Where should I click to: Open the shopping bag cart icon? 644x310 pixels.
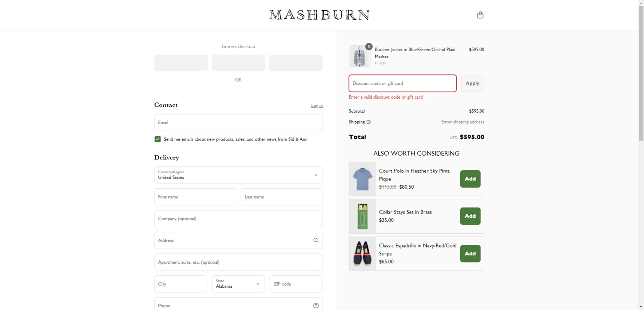coord(480,15)
